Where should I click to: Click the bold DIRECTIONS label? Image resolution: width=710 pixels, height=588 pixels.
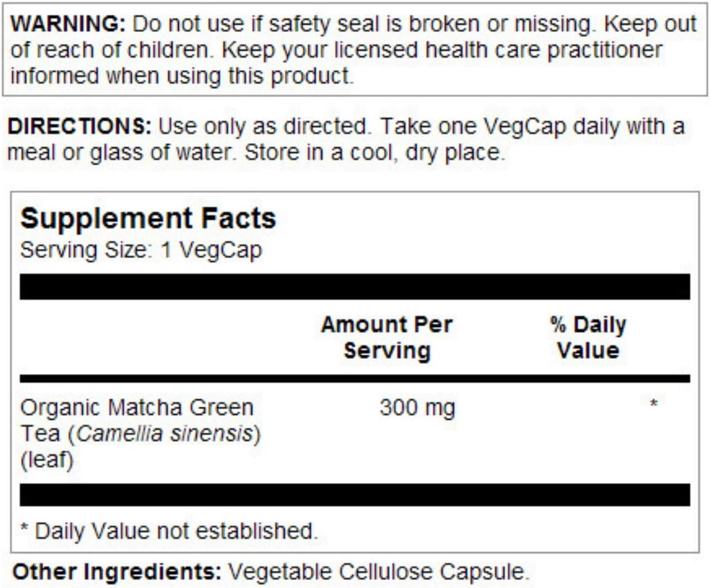[x=79, y=127]
